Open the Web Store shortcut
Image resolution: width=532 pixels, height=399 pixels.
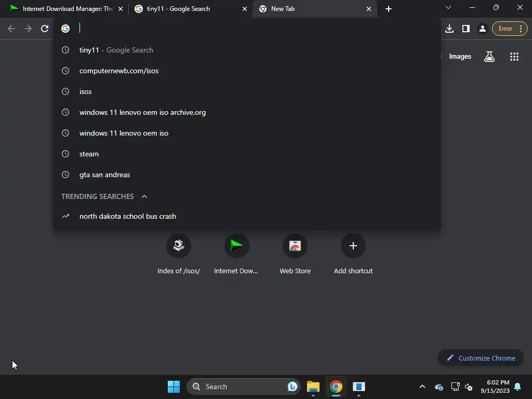[x=295, y=255]
